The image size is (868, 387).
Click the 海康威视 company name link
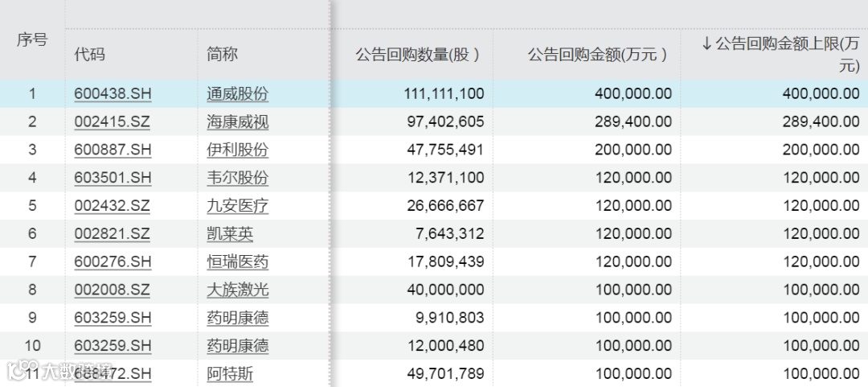tap(237, 122)
